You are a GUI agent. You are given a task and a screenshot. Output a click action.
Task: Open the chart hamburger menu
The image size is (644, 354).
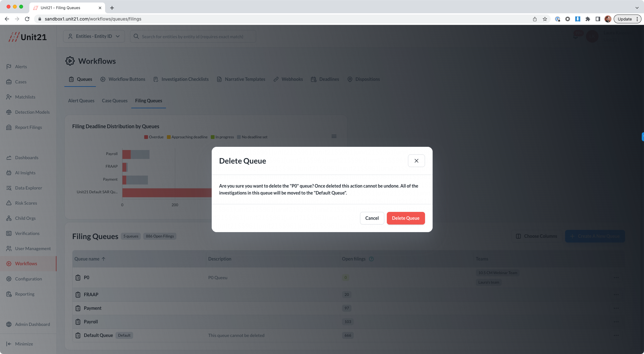tap(334, 136)
